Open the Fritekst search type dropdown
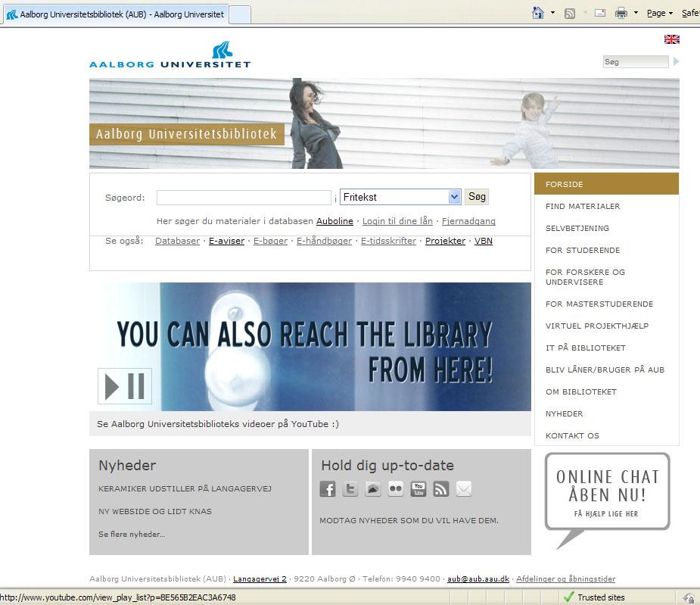 [400, 197]
